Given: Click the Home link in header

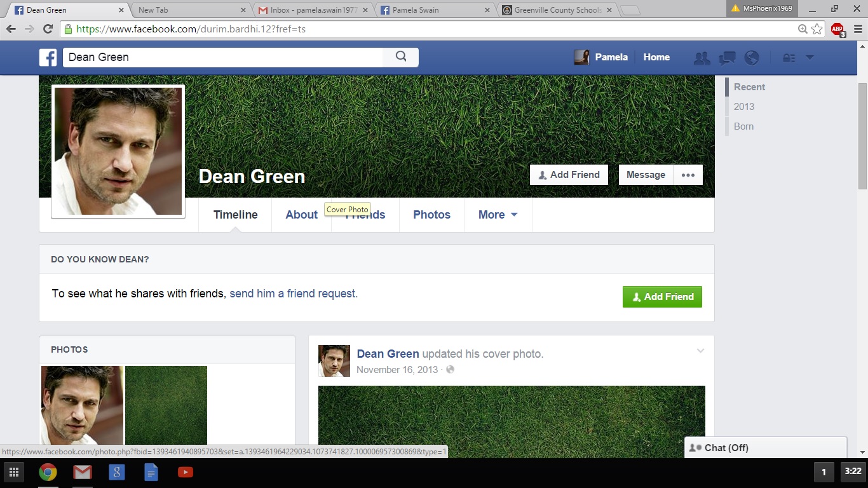Looking at the screenshot, I should 656,57.
